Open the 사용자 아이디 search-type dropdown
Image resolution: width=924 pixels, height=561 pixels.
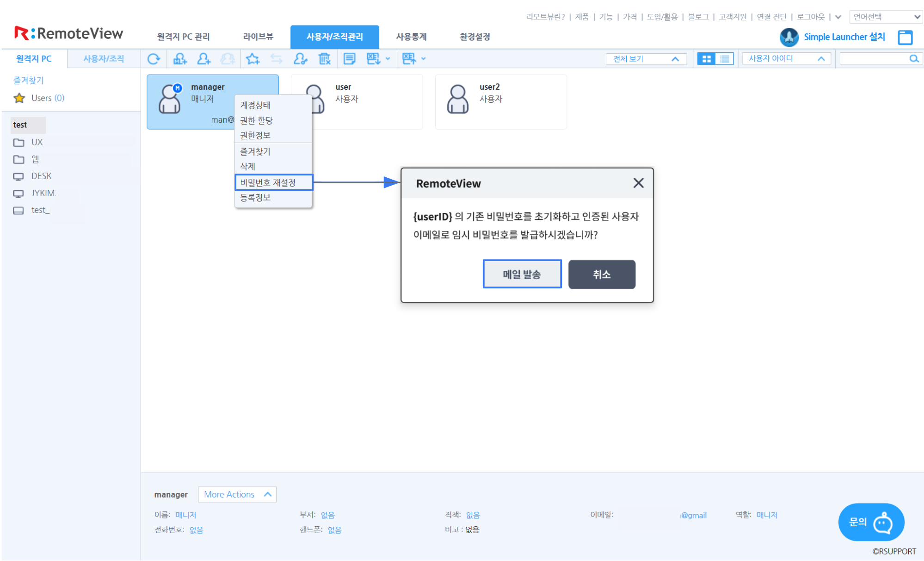786,59
